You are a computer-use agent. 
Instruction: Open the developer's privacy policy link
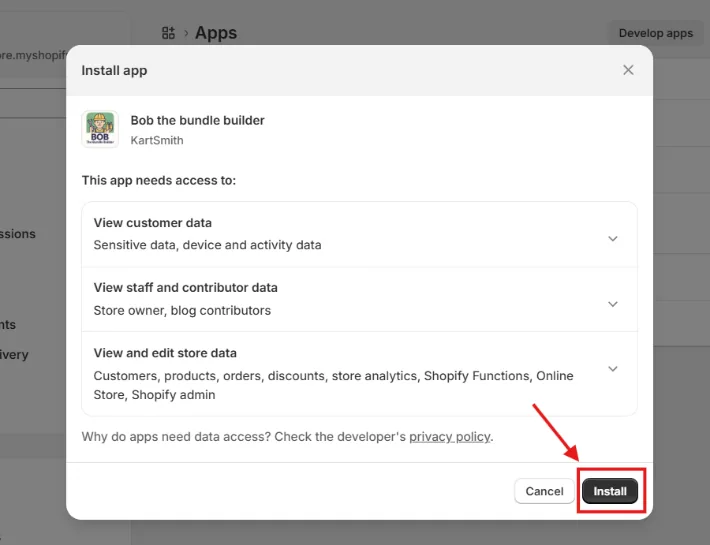(x=450, y=437)
